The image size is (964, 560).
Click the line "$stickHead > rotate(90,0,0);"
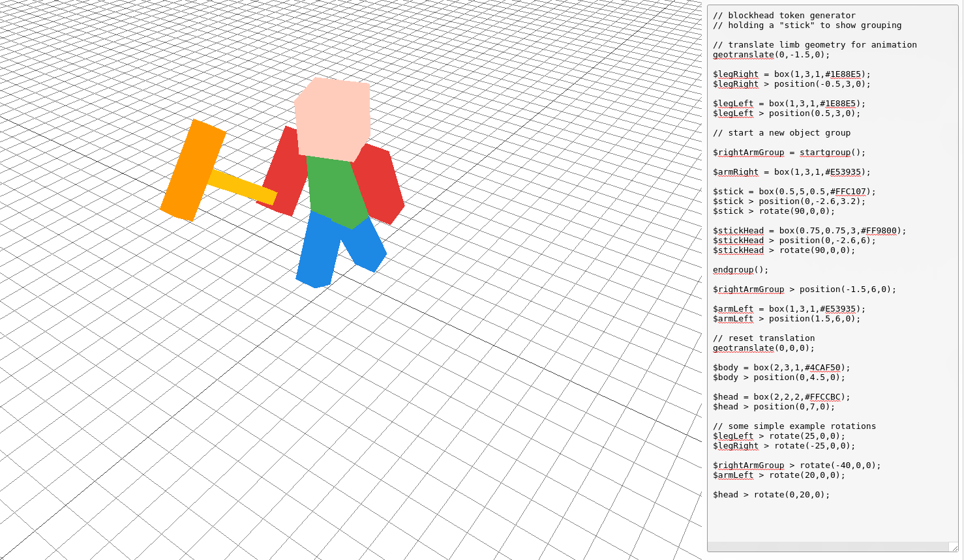coord(784,250)
